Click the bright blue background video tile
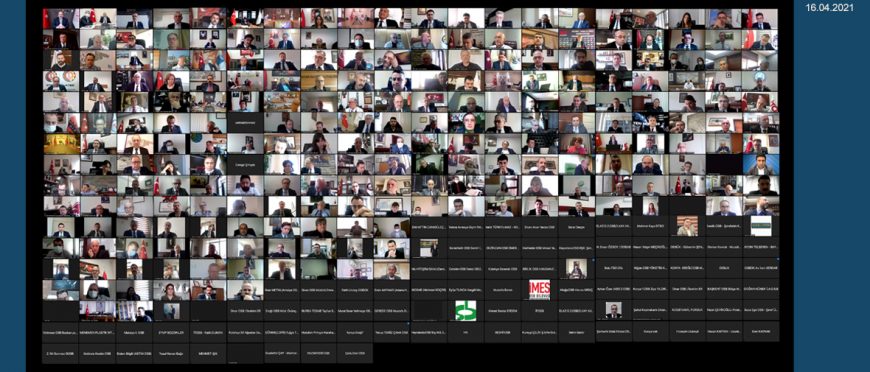Screen dimensions: 870x372 click(x=760, y=165)
